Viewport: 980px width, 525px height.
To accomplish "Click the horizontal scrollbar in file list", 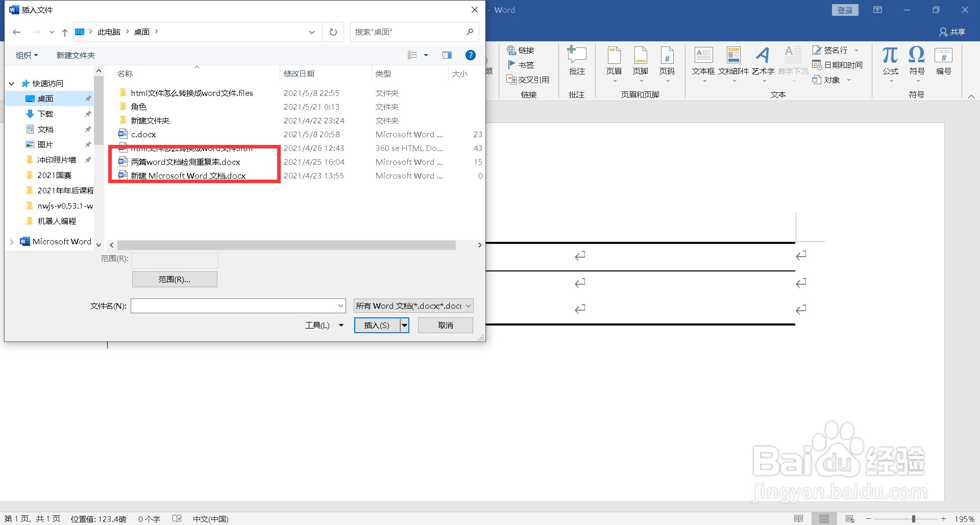I will [286, 245].
